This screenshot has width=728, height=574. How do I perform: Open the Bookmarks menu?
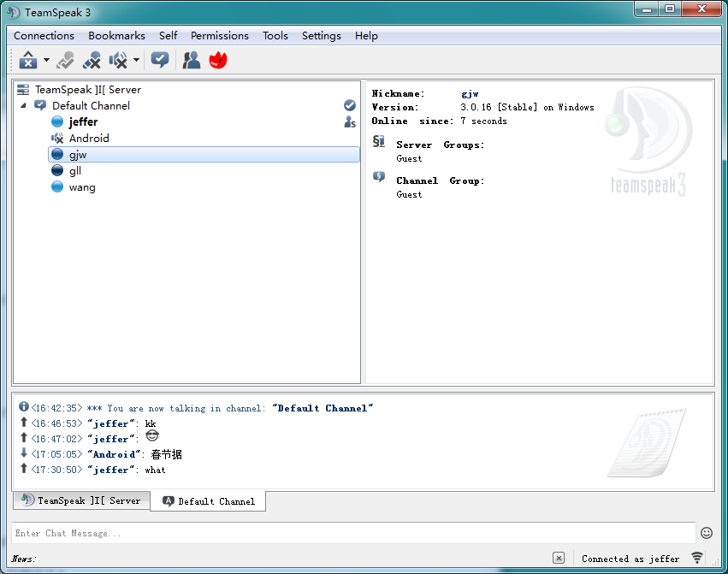(116, 36)
